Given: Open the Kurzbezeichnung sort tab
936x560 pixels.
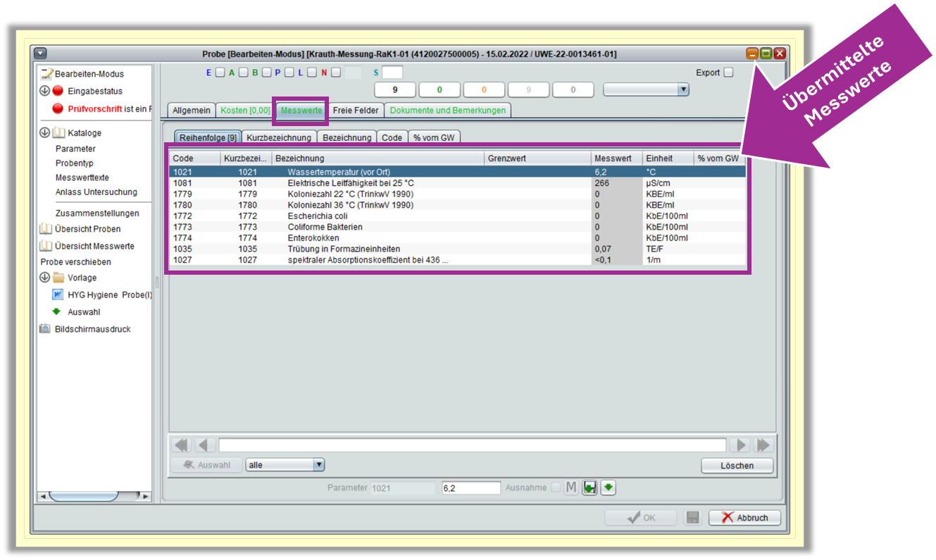Looking at the screenshot, I should pyautogui.click(x=279, y=137).
